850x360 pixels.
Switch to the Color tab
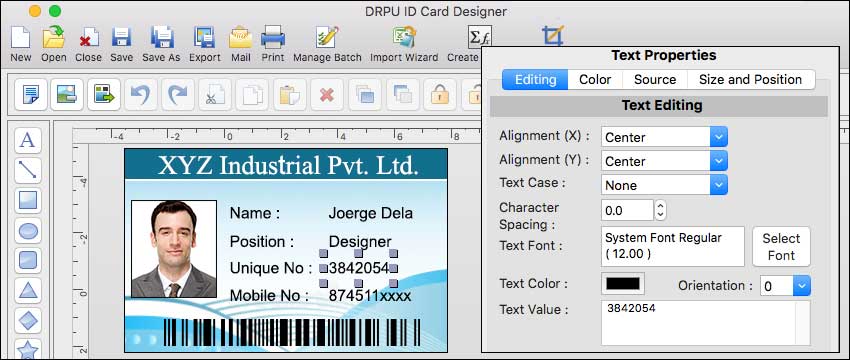(x=595, y=80)
